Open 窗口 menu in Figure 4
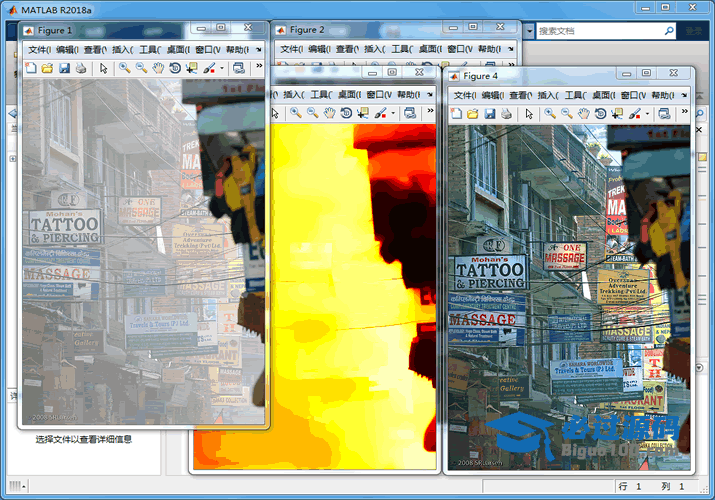Screen dimensions: 715x500 631,95
